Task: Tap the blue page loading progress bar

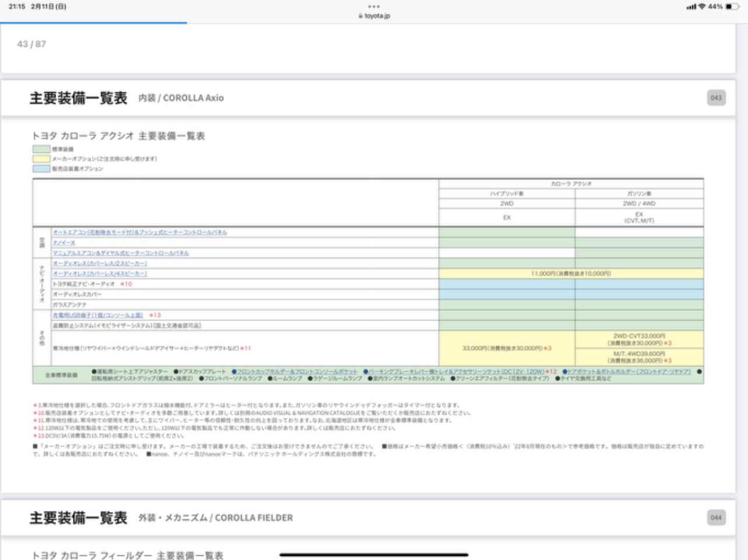Action: point(93,23)
